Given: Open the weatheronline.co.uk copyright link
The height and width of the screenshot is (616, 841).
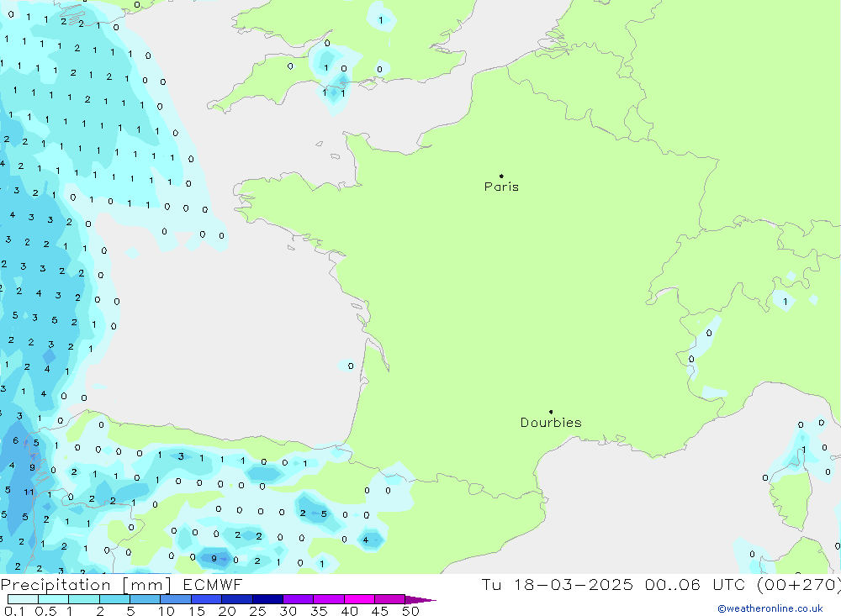Looking at the screenshot, I should click(x=770, y=608).
